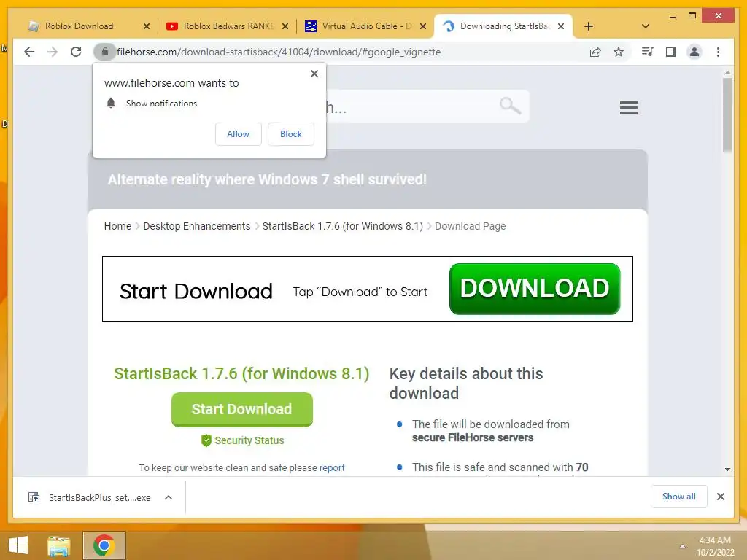Reload the FileHorse page

click(76, 52)
